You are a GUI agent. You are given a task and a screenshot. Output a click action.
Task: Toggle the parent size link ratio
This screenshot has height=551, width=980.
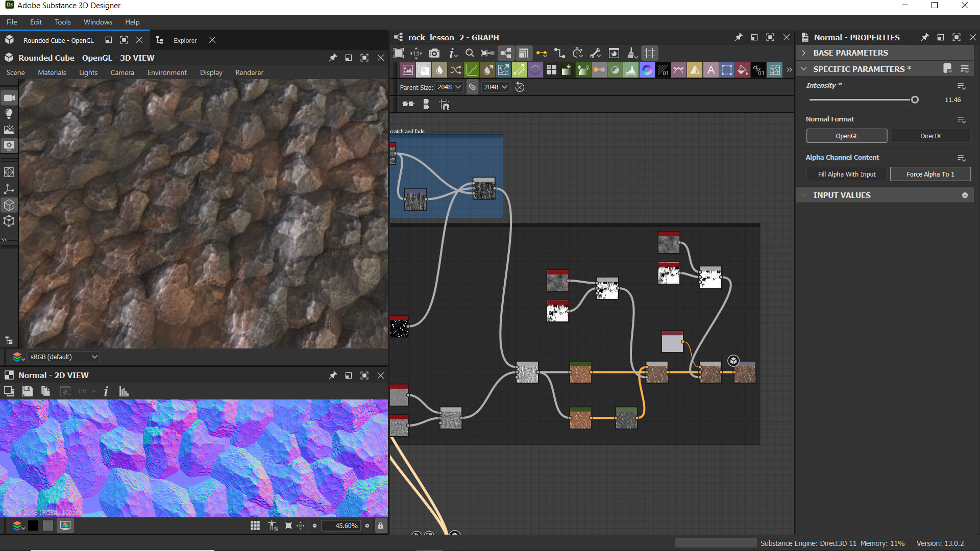[x=472, y=87]
